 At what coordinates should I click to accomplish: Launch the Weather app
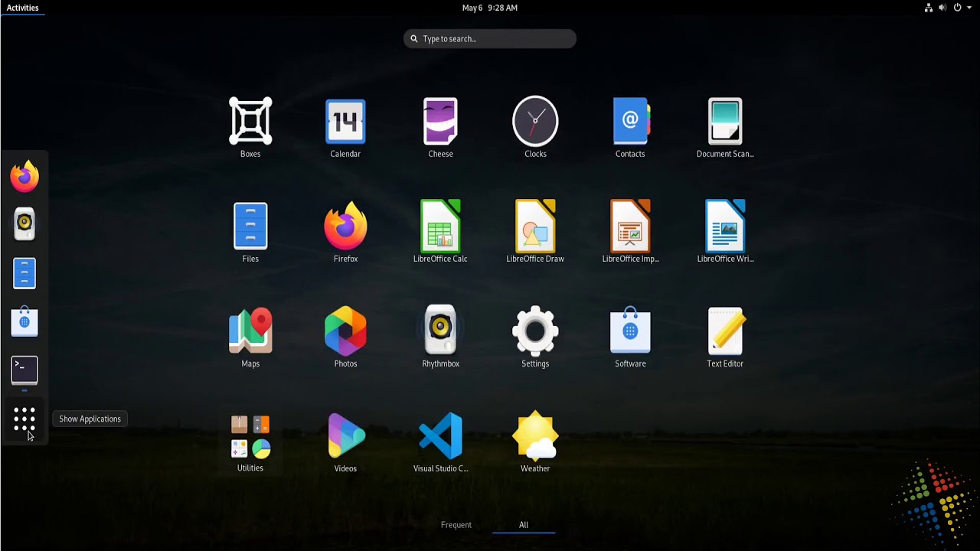coord(535,437)
